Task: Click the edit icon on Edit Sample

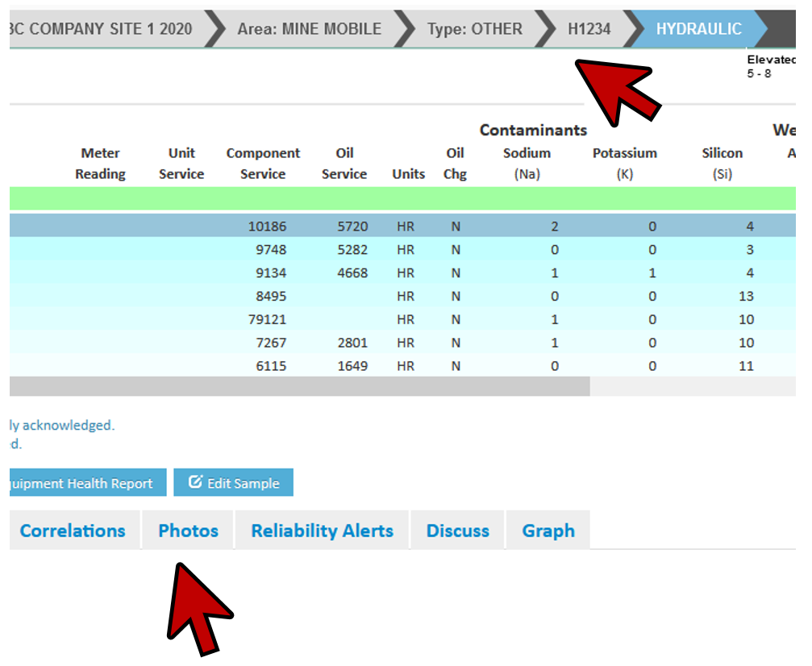Action: [x=195, y=483]
